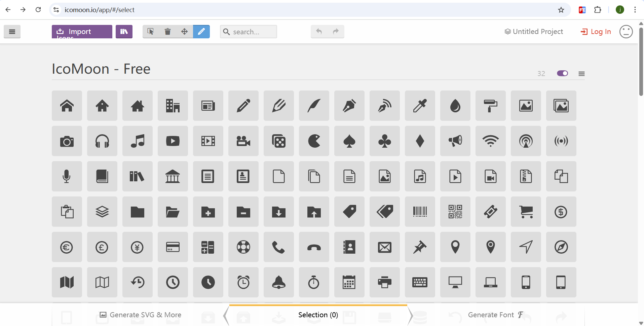This screenshot has height=326, width=644.
Task: Click the Import Icons button
Action: click(82, 32)
